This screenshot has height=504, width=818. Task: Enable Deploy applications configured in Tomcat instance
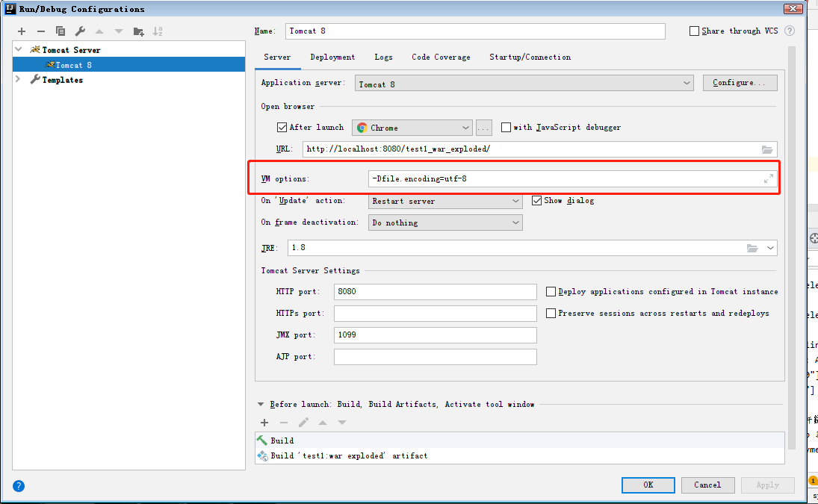(551, 292)
